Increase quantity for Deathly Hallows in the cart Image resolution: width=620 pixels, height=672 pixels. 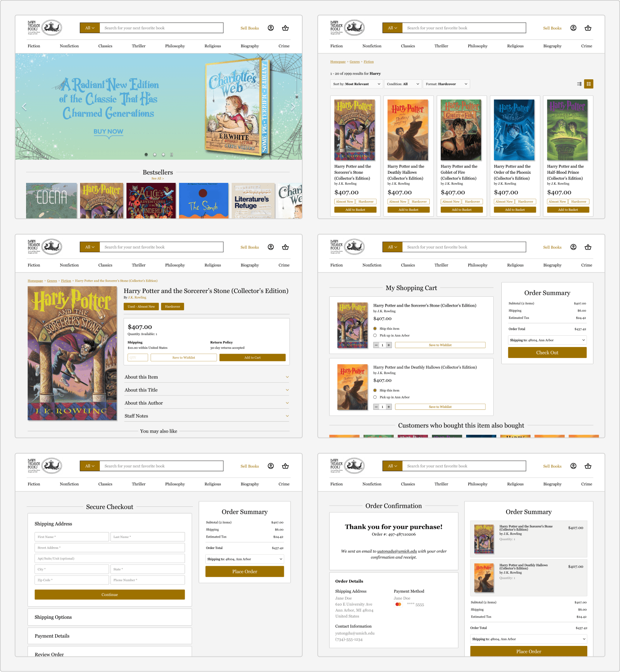pyautogui.click(x=389, y=407)
